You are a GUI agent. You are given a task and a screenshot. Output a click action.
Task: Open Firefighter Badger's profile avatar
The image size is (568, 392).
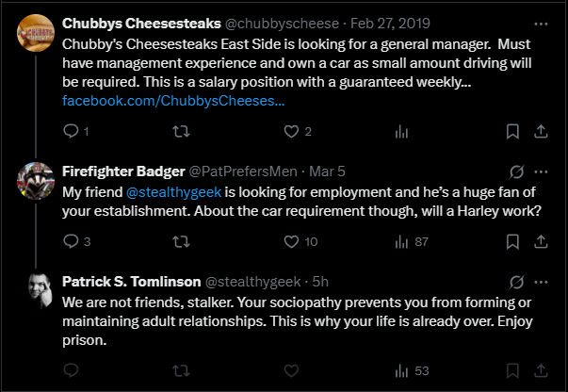[x=36, y=181]
